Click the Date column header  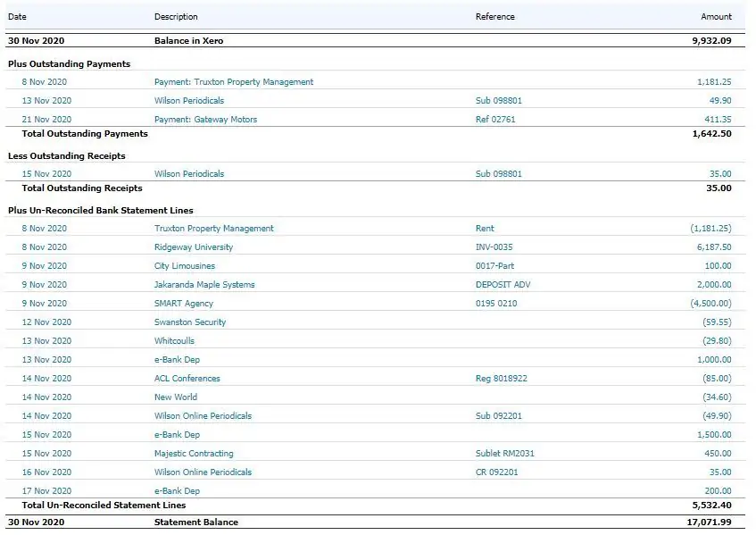pos(17,17)
